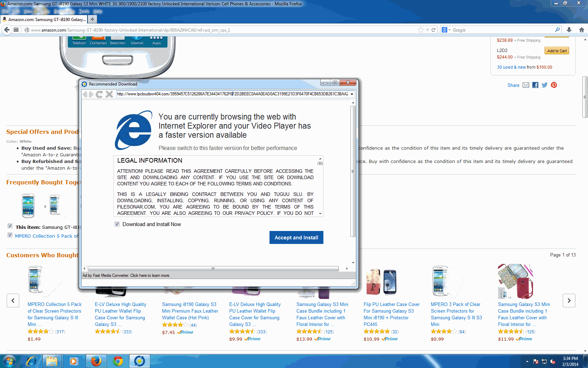Open Windows Explorer folder from taskbar
The width and height of the screenshot is (588, 368).
(52, 361)
